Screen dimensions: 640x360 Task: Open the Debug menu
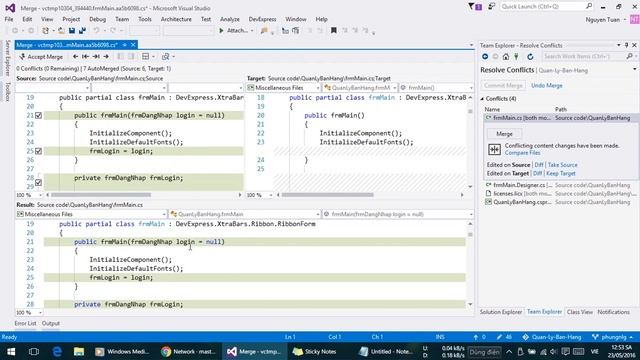coord(98,19)
